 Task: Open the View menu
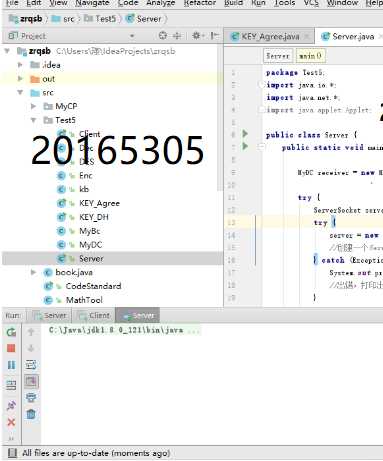tap(58, 3)
